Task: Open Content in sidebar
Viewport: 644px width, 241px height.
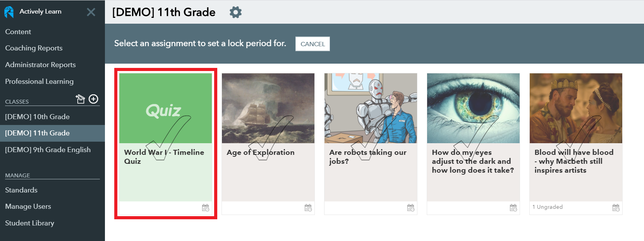Action: [18, 32]
